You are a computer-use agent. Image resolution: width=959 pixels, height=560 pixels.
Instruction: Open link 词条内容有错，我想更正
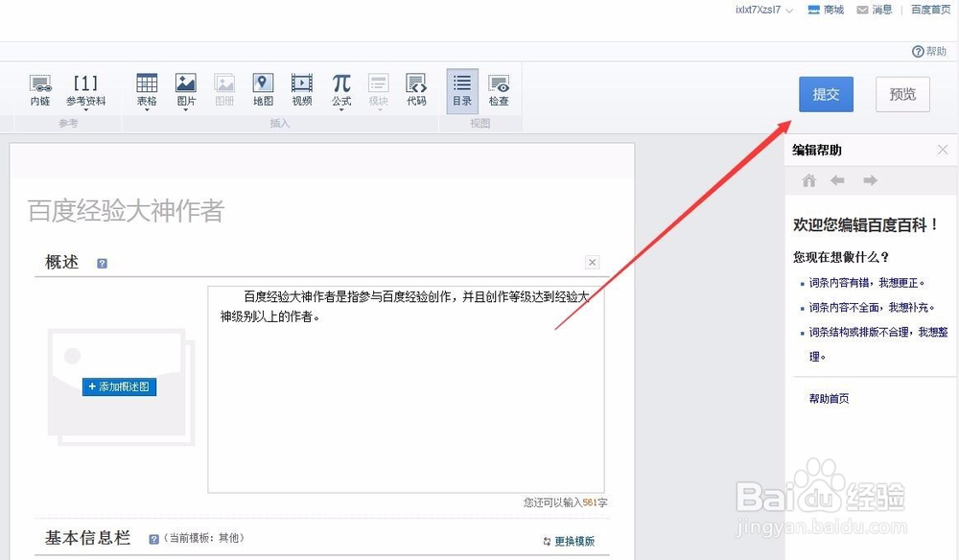click(x=867, y=283)
